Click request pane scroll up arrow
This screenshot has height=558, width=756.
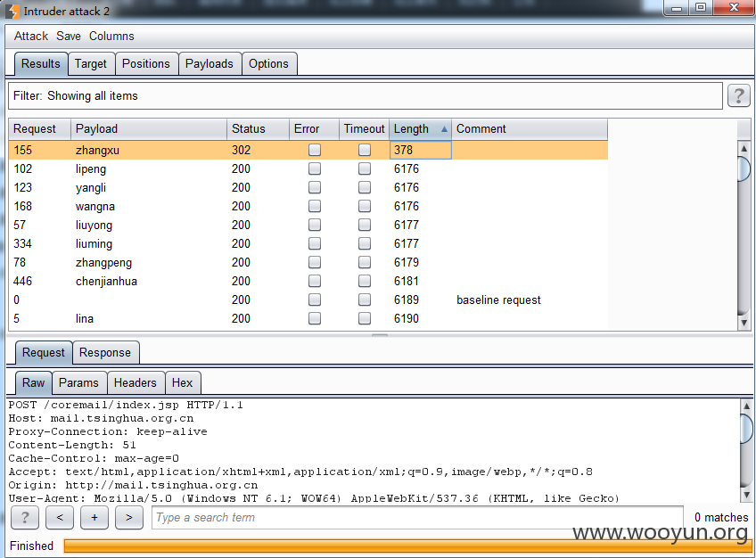click(746, 406)
